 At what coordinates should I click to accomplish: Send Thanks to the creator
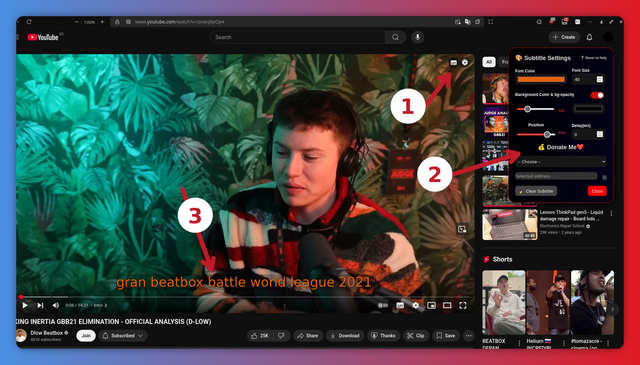383,336
